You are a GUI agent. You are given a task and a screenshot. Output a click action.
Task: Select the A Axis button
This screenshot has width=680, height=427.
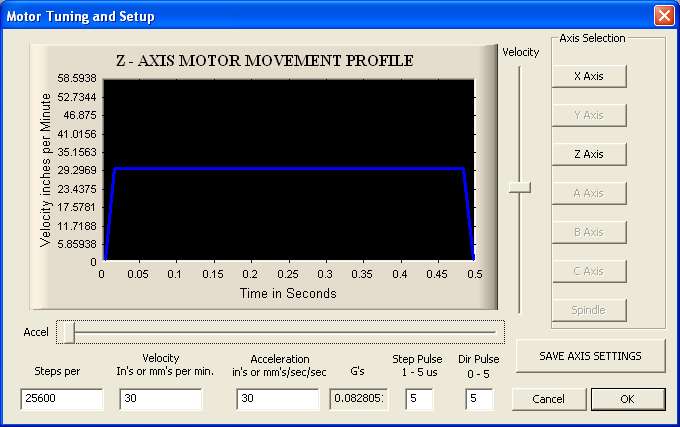[x=589, y=193]
